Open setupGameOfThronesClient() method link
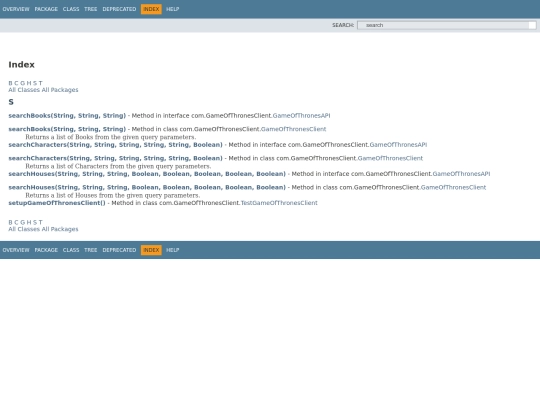540x405 pixels. (x=57, y=203)
